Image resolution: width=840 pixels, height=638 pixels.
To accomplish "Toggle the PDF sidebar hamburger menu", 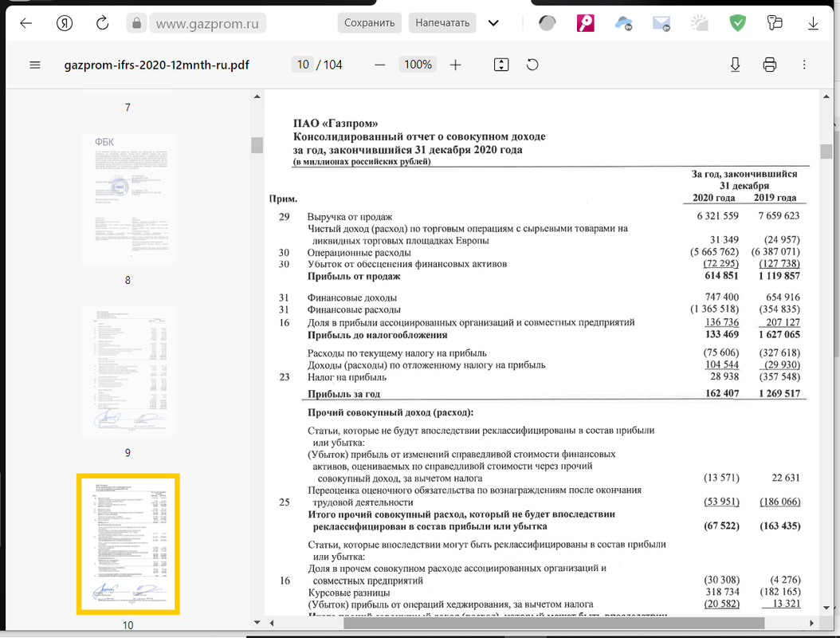I will (x=35, y=65).
